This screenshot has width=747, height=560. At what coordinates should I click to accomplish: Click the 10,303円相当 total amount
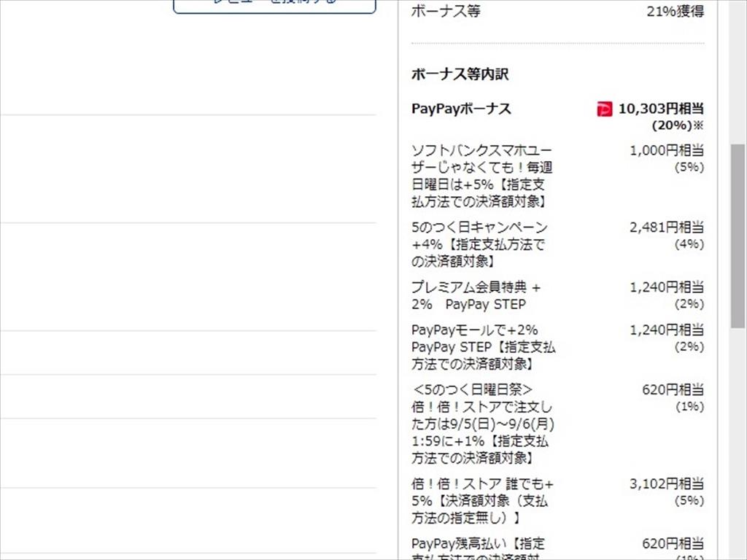[661, 109]
